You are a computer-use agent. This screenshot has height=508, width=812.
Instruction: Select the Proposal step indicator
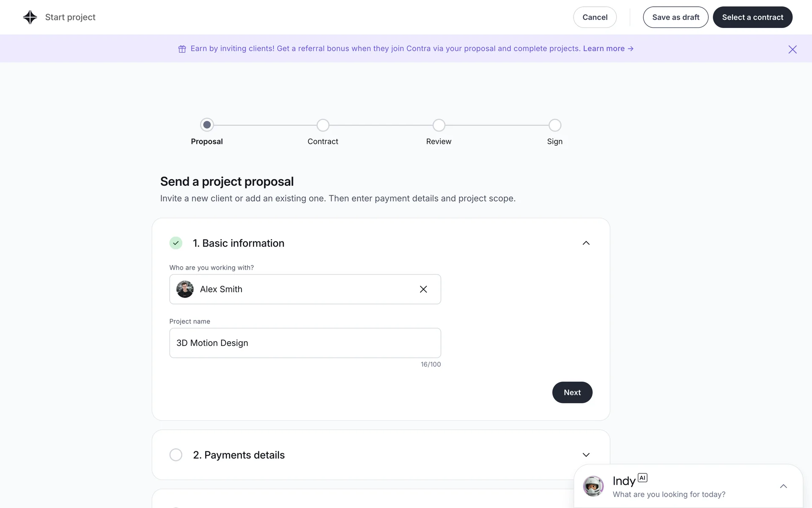coord(207,125)
